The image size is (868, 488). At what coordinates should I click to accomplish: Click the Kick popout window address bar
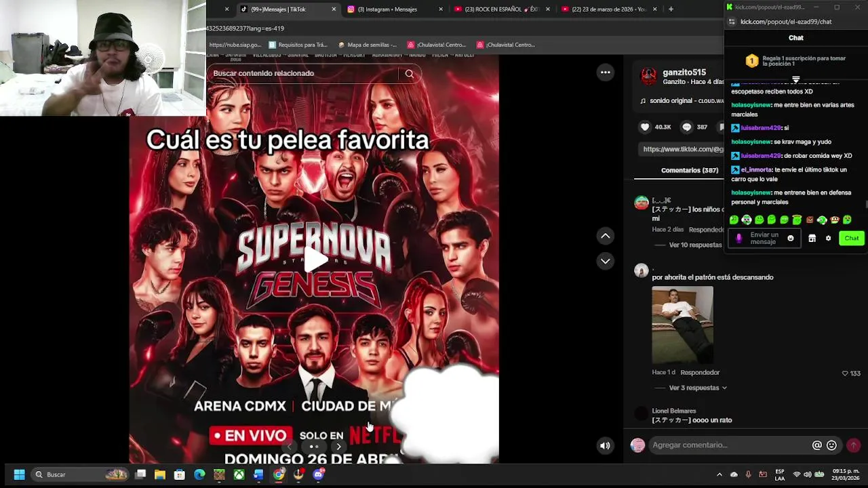[786, 22]
